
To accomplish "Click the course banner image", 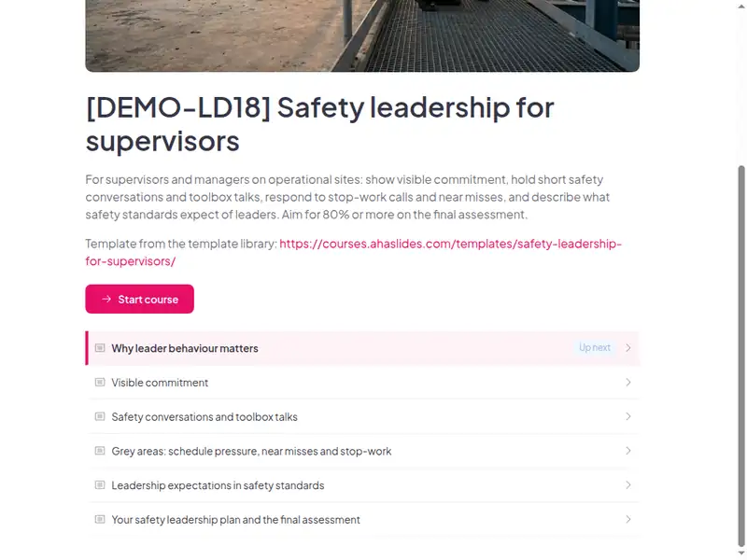I will coord(362,35).
